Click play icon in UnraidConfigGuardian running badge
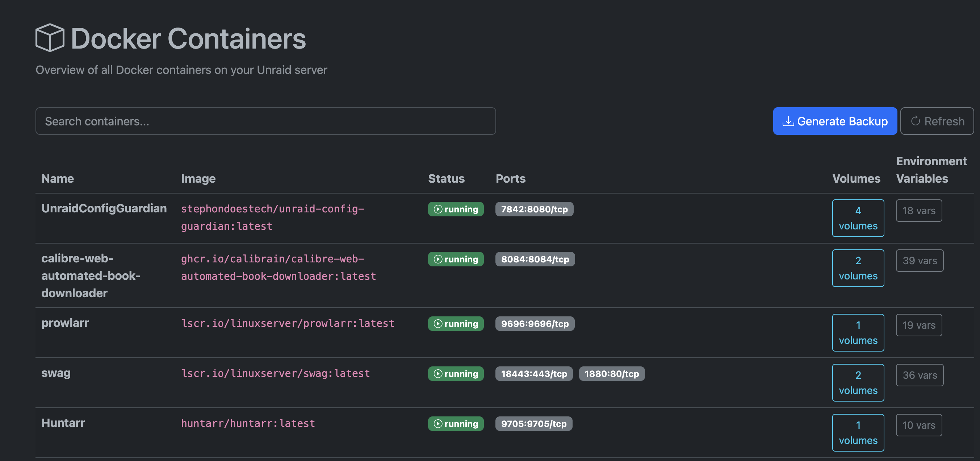 click(x=438, y=209)
